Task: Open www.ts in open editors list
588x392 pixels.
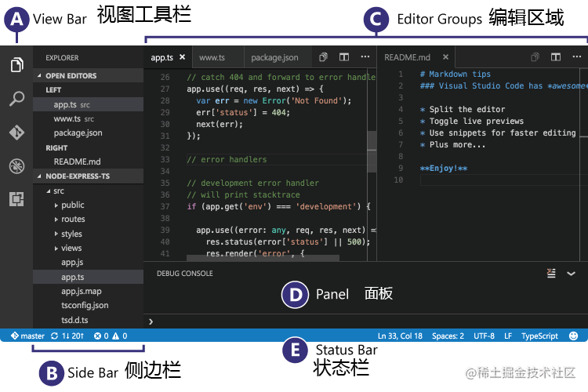Action: (89, 118)
